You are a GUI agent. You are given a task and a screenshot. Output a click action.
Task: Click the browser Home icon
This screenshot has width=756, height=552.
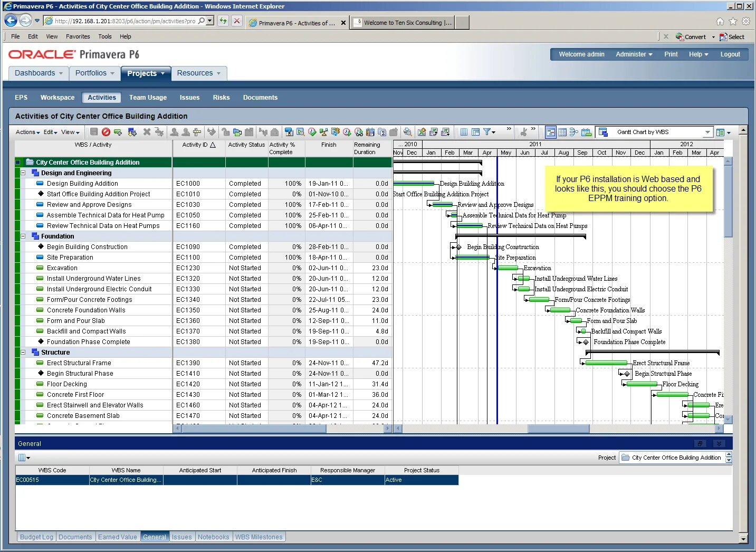[720, 22]
